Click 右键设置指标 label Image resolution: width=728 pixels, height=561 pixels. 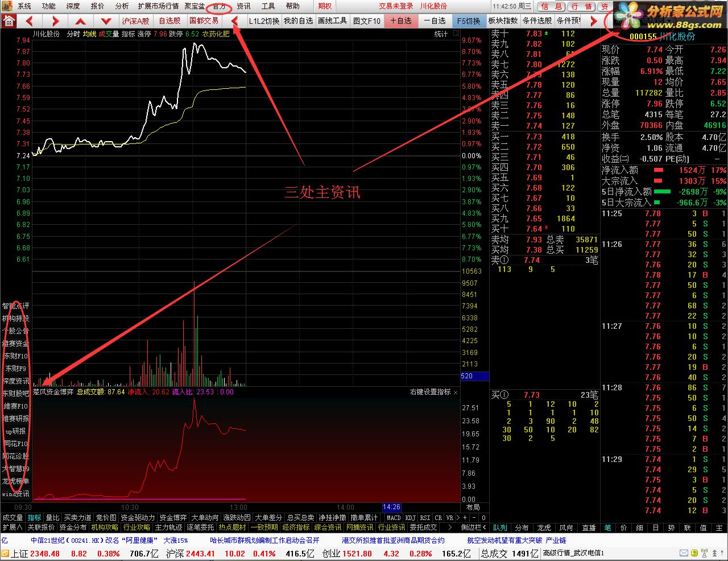pos(431,392)
